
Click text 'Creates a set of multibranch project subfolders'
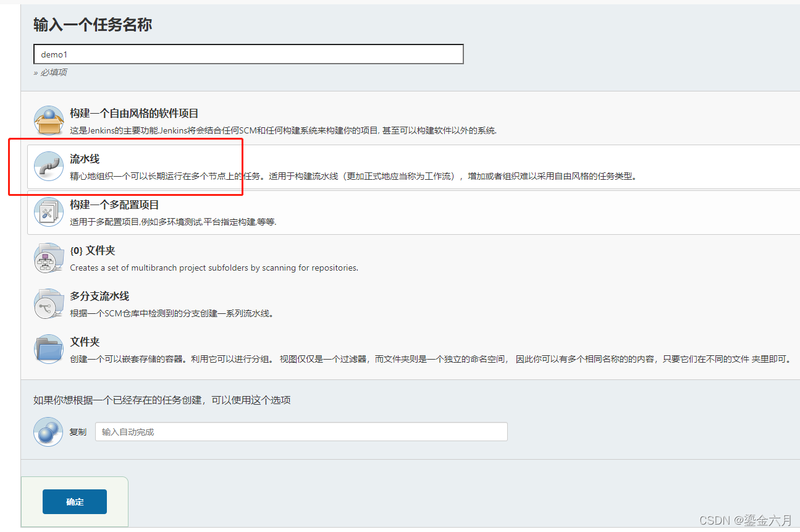coord(214,268)
